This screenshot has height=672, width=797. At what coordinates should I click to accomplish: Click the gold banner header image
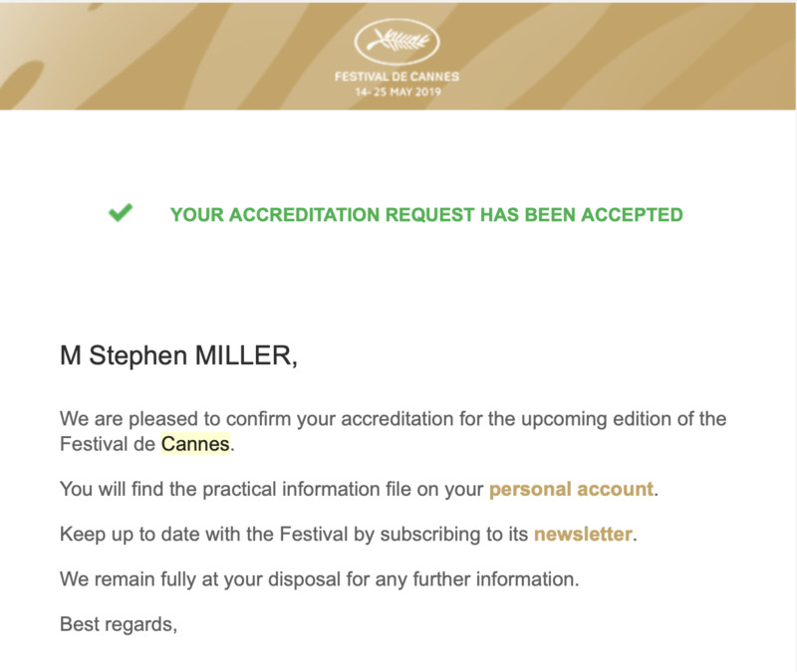point(398,56)
